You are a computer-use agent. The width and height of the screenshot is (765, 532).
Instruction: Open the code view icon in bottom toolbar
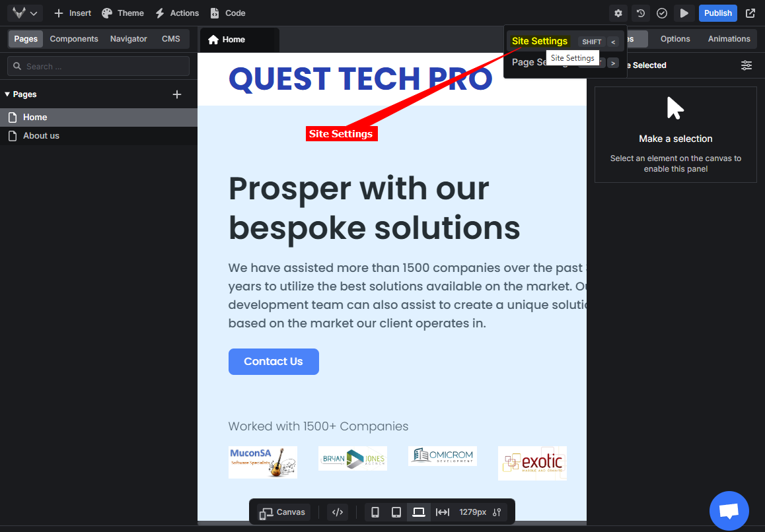(x=338, y=512)
